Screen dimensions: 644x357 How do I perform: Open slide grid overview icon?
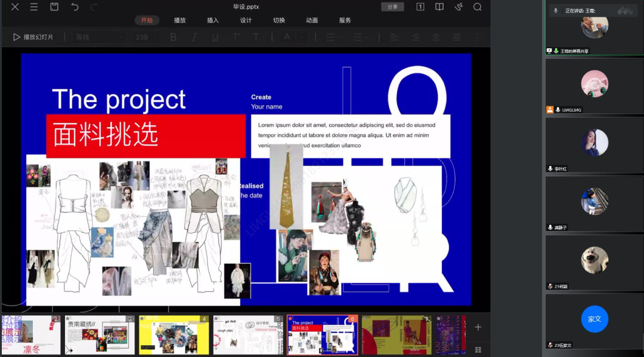(478, 349)
